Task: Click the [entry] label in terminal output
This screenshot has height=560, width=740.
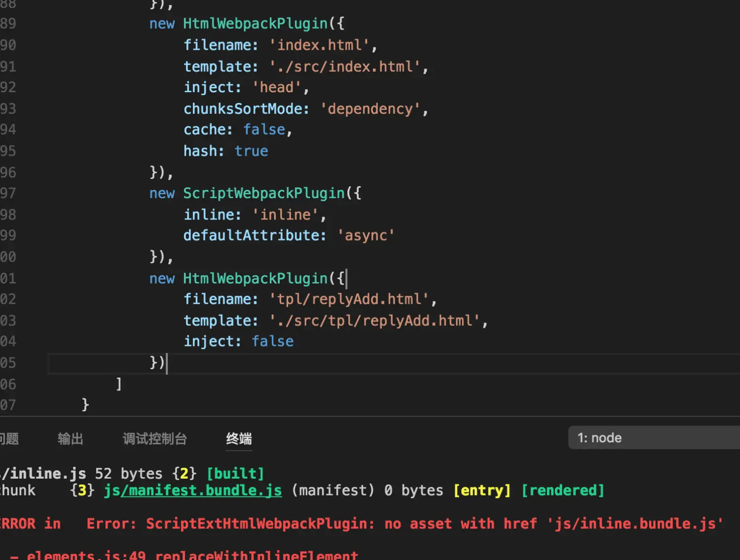Action: (x=482, y=490)
